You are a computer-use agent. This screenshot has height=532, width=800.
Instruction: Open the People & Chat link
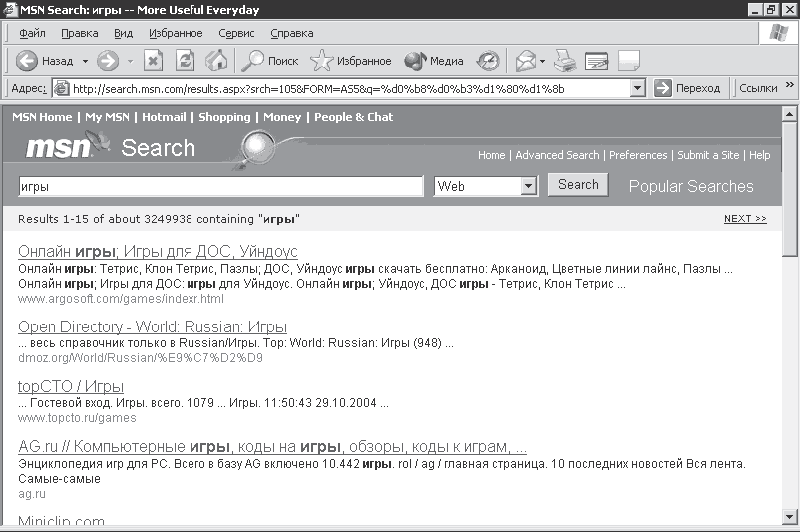tap(354, 117)
